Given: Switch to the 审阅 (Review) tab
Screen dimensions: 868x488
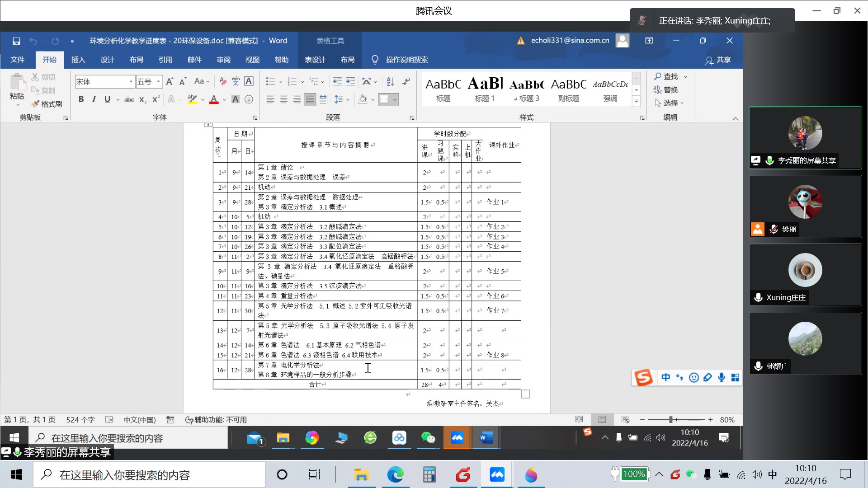Looking at the screenshot, I should 223,60.
